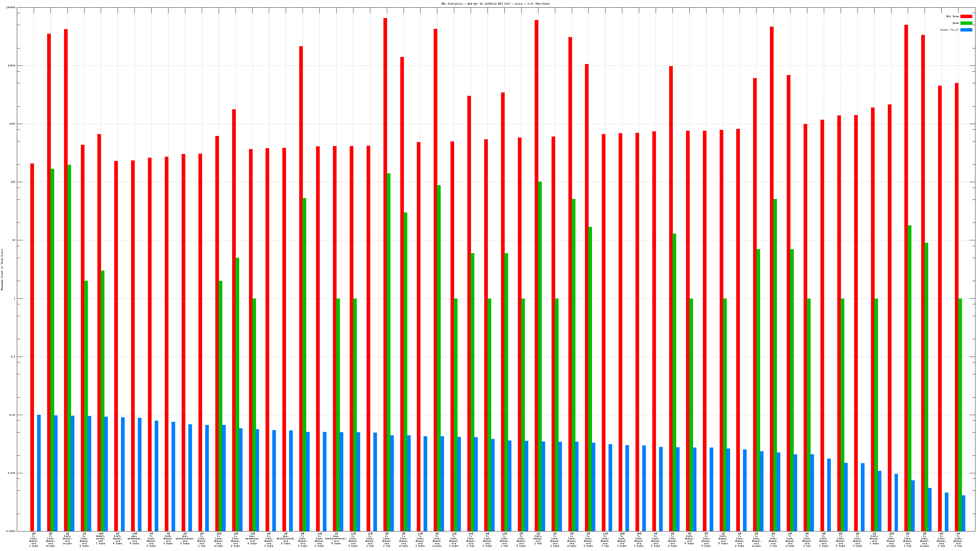Click the first red bar on the chart
980x551 pixels.
pos(32,347)
